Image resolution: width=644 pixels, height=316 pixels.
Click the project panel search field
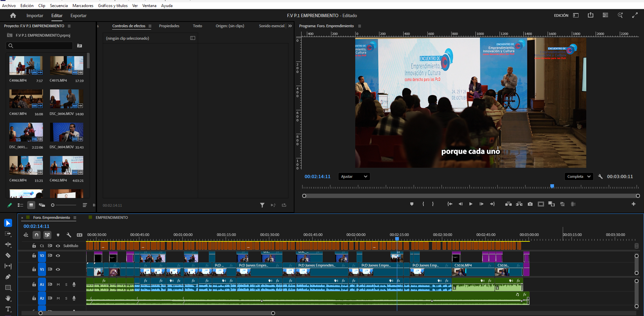click(x=39, y=46)
